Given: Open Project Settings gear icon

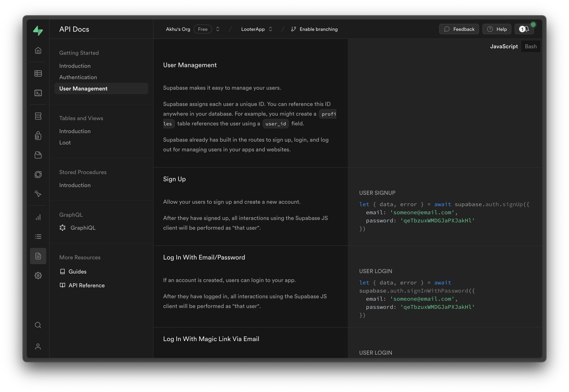Looking at the screenshot, I should coord(38,275).
